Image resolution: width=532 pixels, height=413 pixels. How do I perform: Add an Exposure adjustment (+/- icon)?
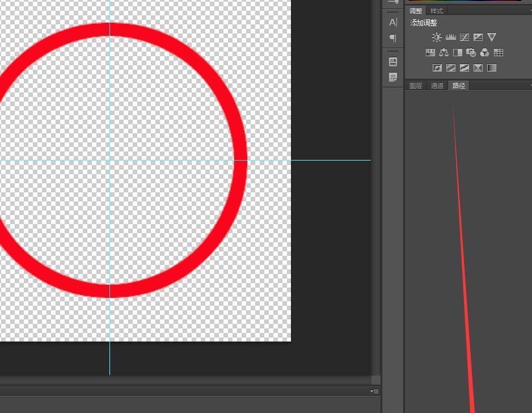pyautogui.click(x=478, y=37)
